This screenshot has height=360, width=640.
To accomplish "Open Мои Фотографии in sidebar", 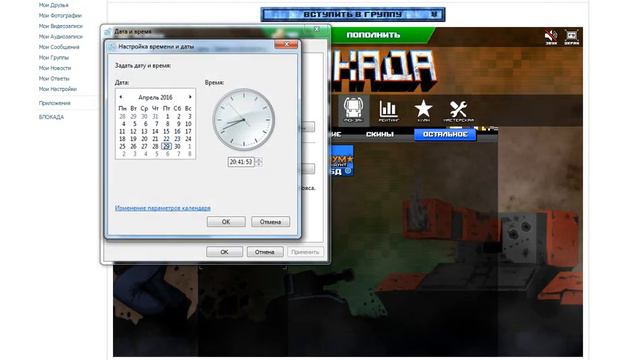I will tap(60, 16).
